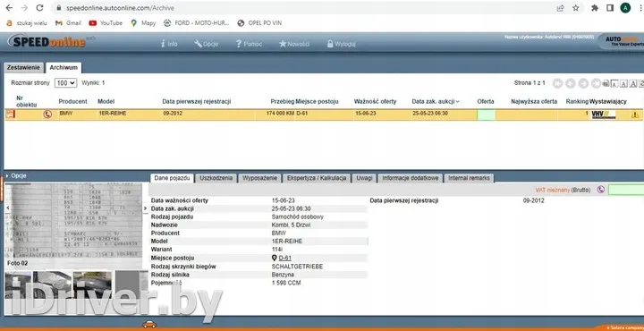This screenshot has height=331, width=644.
Task: Select the 174 000 KM mileage cell
Action: click(280, 114)
